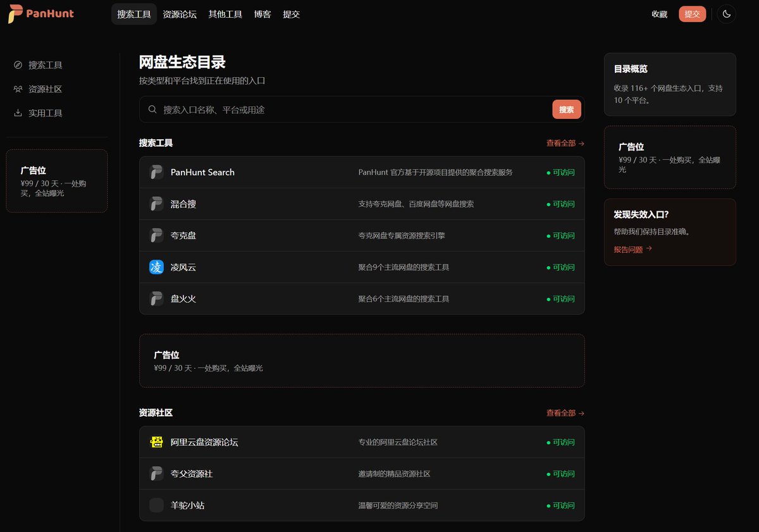Click the 夸父资源社 row icon
This screenshot has height=532, width=759.
[x=156, y=474]
